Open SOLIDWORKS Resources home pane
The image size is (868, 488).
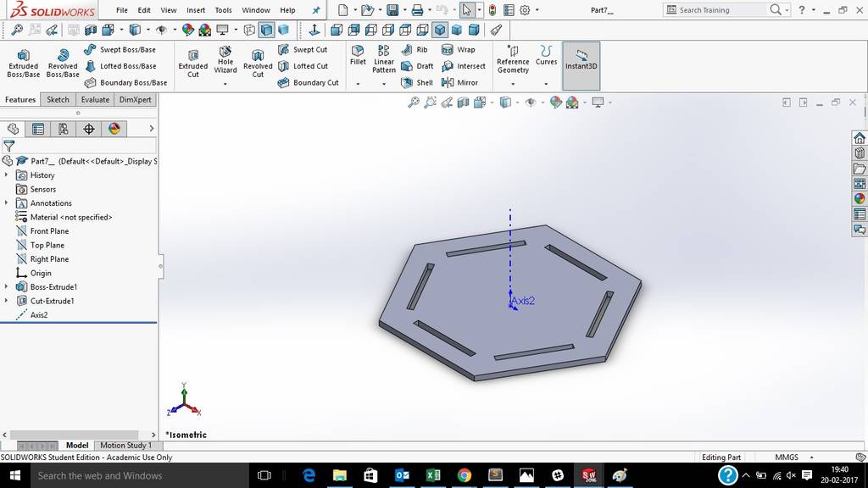(860, 138)
